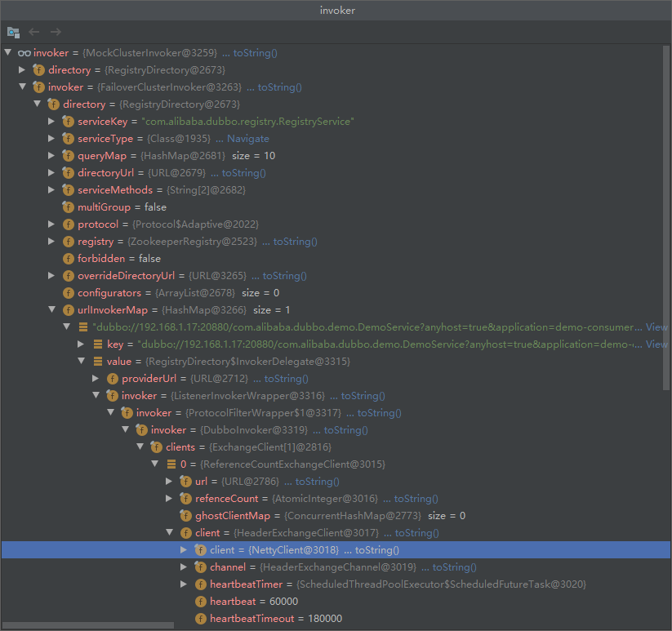Click map entry icon beside key row

click(x=98, y=344)
